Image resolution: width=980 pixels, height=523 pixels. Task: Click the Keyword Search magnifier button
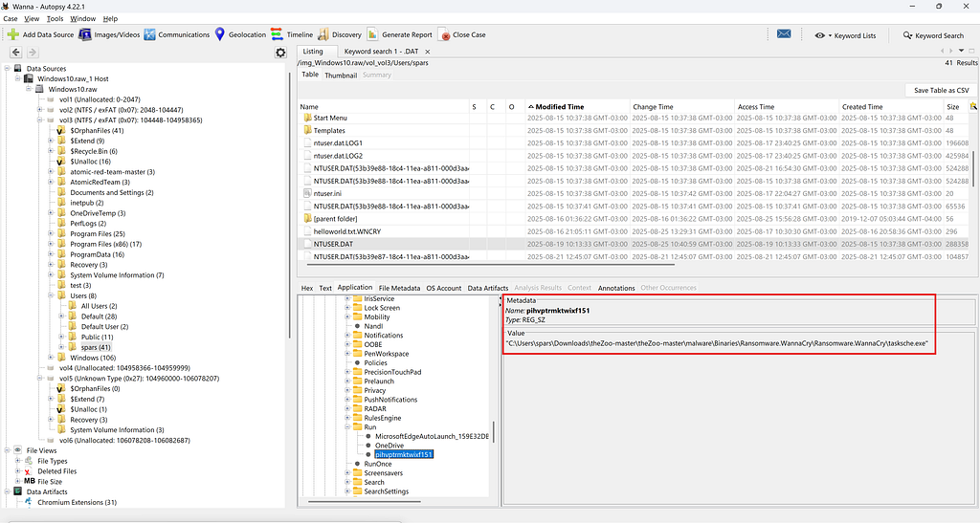tap(932, 35)
